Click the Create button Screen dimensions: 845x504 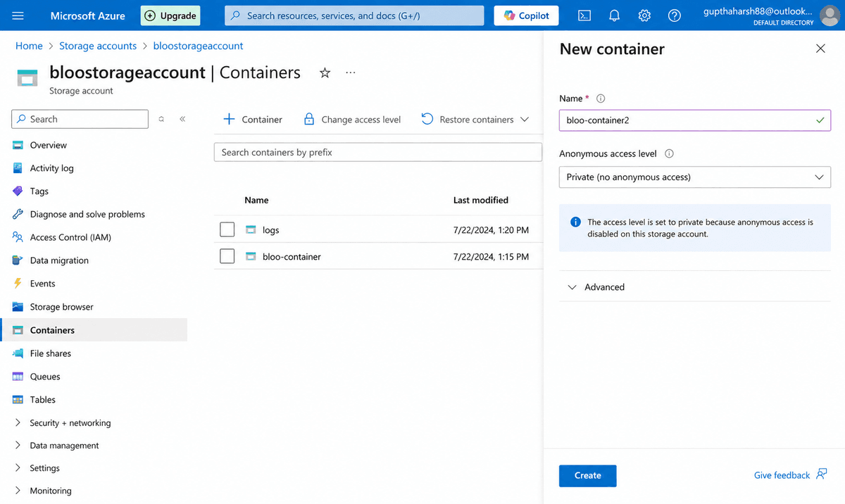tap(587, 475)
